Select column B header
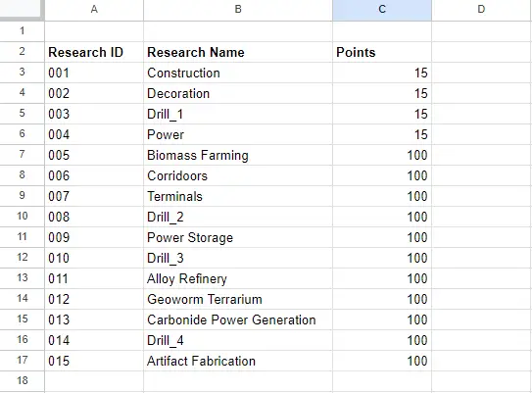Screen dimensions: 532x393 tap(238, 10)
